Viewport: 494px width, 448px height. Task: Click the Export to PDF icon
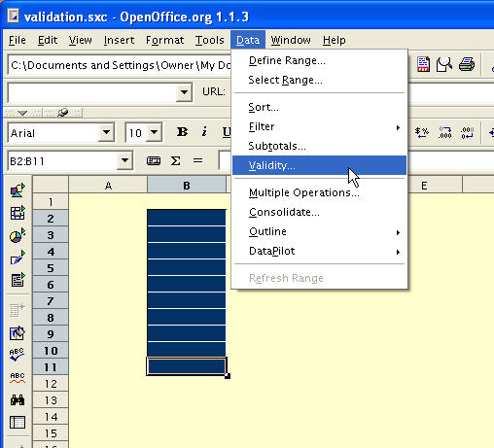[x=423, y=64]
